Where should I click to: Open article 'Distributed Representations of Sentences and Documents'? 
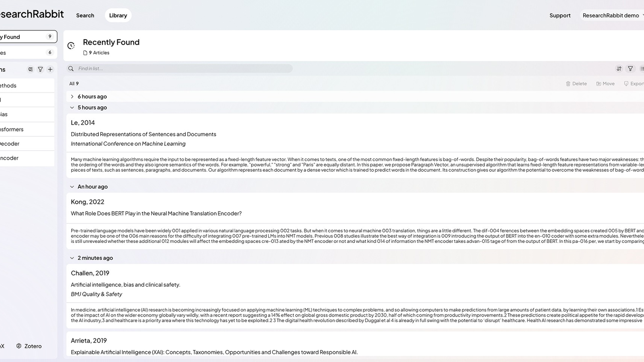[144, 134]
